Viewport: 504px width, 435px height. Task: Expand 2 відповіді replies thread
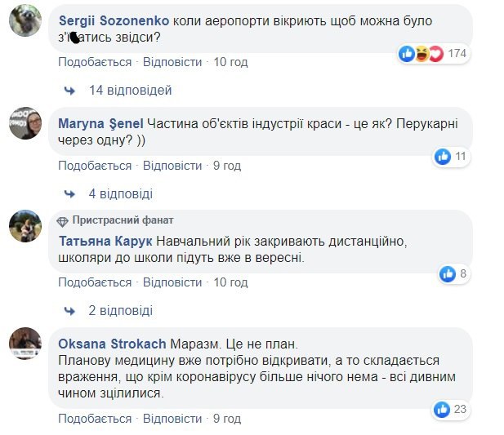point(120,311)
